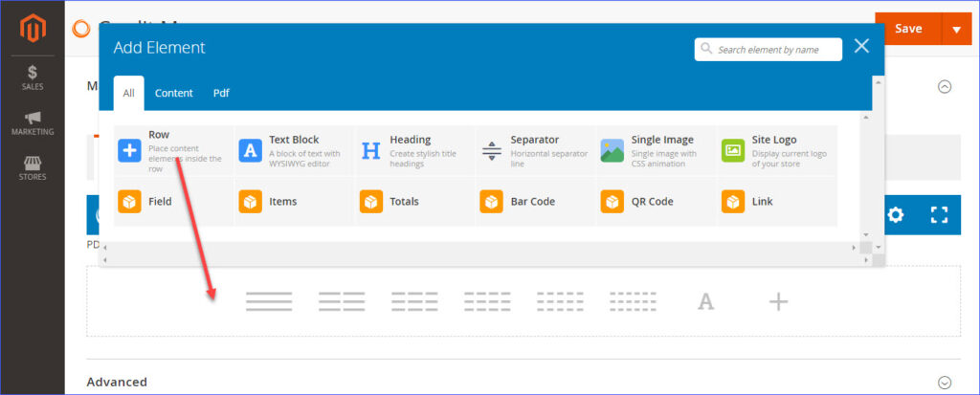Open the Sales menu
Image resolution: width=980 pixels, height=395 pixels.
tap(33, 77)
